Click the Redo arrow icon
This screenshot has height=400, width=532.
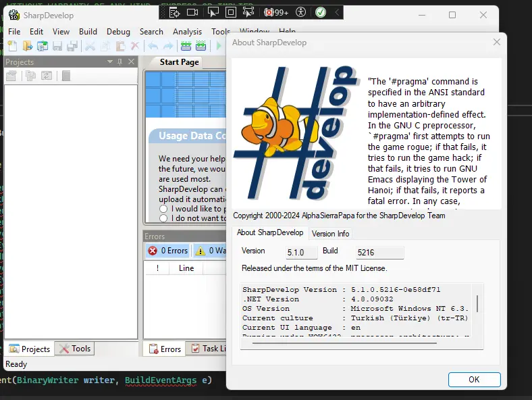point(168,46)
